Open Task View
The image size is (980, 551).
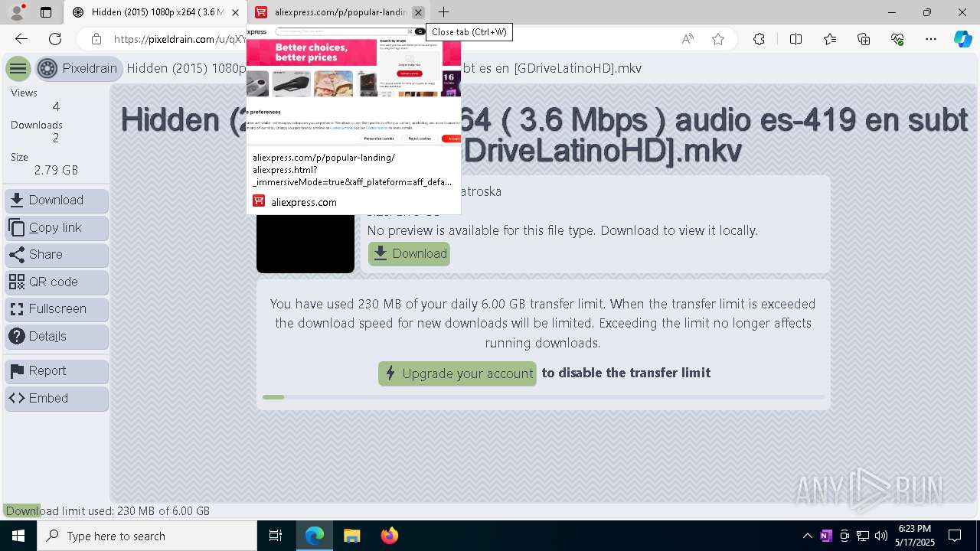276,536
